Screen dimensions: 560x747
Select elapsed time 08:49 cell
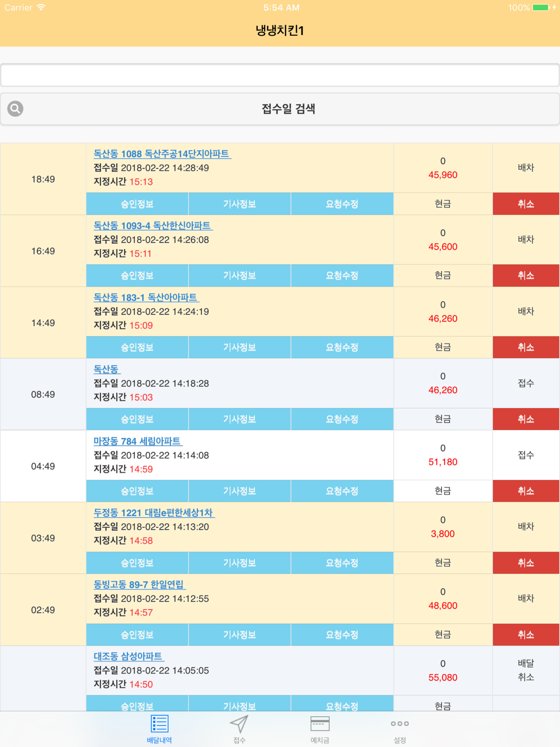pyautogui.click(x=43, y=395)
